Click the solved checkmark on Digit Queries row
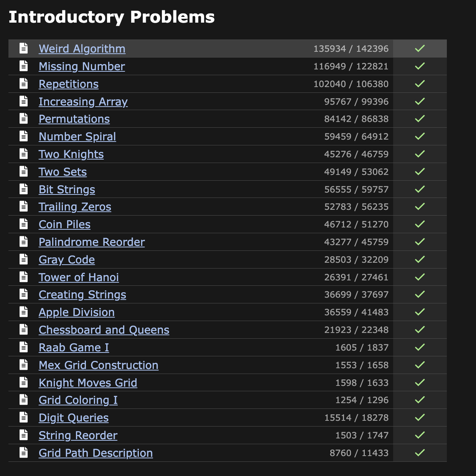 (420, 417)
